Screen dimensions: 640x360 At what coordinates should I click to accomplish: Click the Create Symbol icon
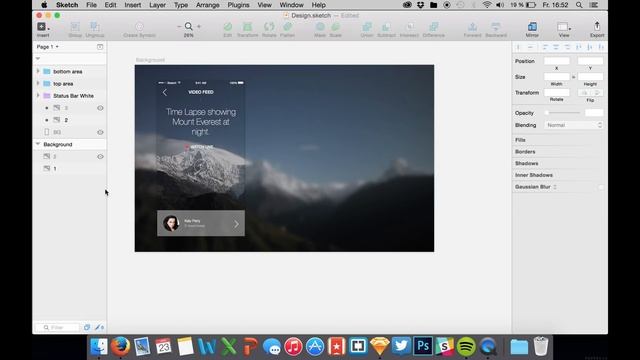click(139, 27)
